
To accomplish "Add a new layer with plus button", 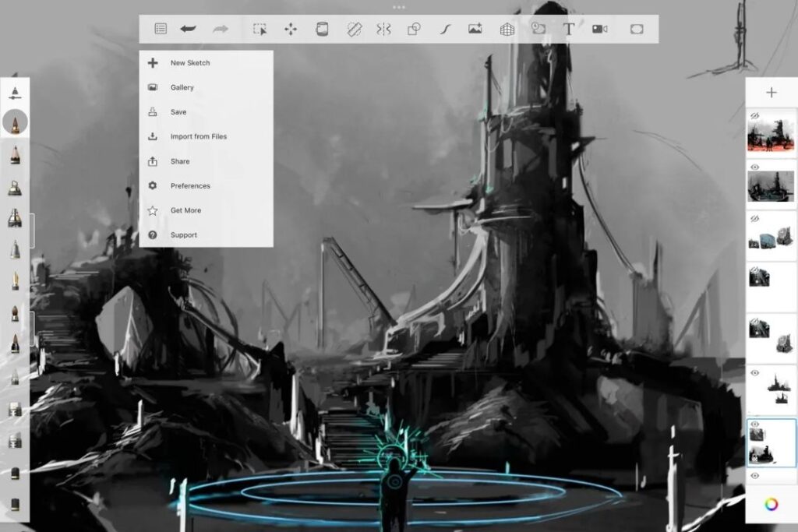I will 771,93.
